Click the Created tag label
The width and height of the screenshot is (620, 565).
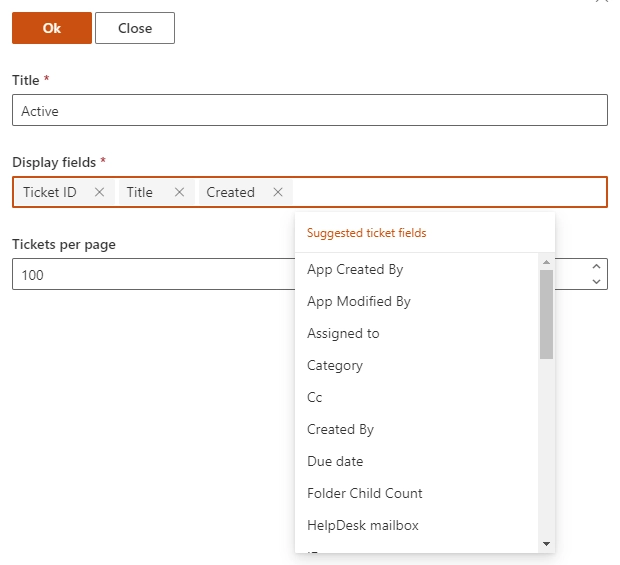231,192
